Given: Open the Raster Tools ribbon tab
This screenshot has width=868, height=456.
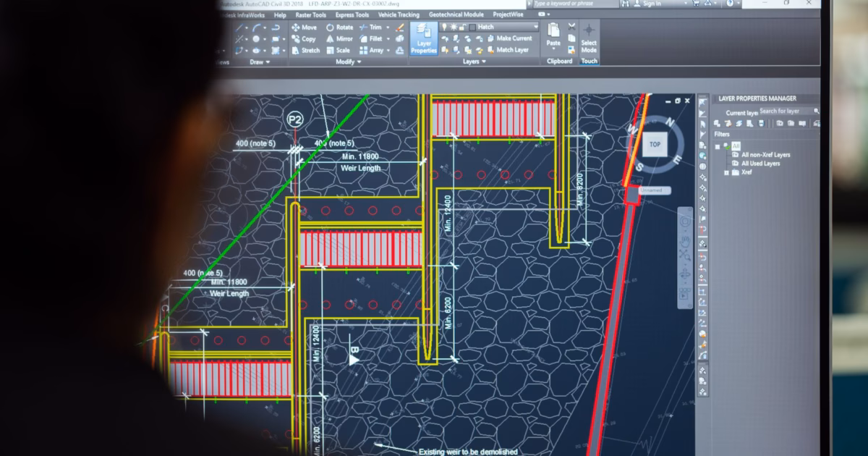Looking at the screenshot, I should 310,14.
